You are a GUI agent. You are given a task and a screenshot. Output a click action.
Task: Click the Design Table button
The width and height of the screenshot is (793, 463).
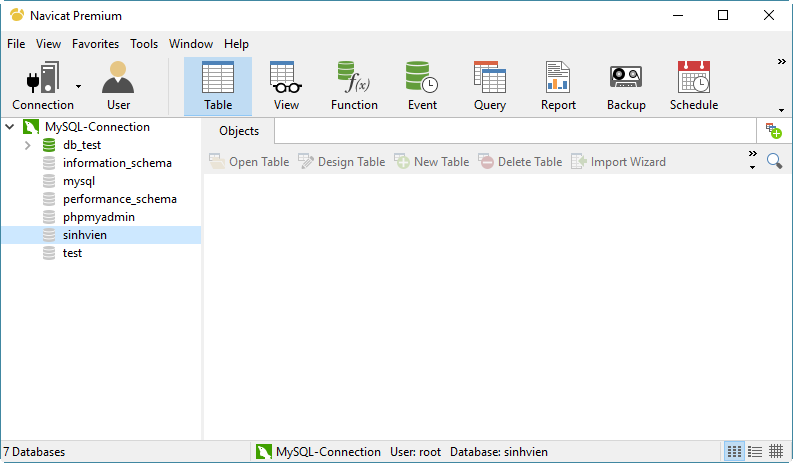click(341, 162)
